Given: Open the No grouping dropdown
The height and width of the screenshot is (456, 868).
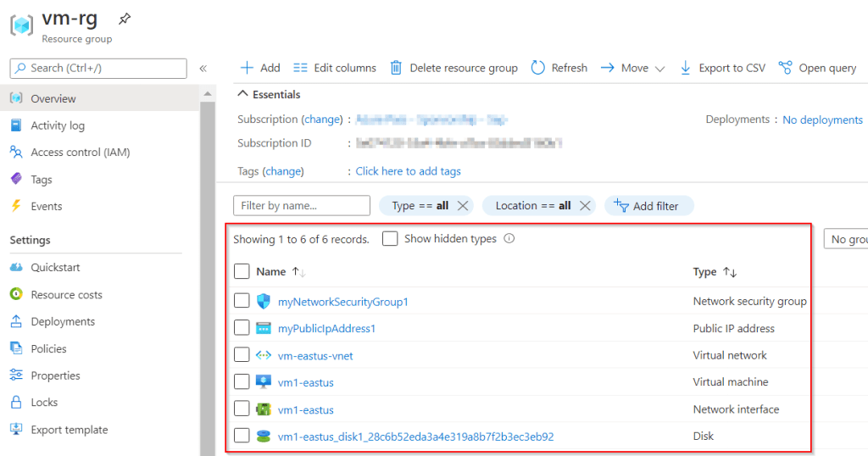Looking at the screenshot, I should coord(846,239).
